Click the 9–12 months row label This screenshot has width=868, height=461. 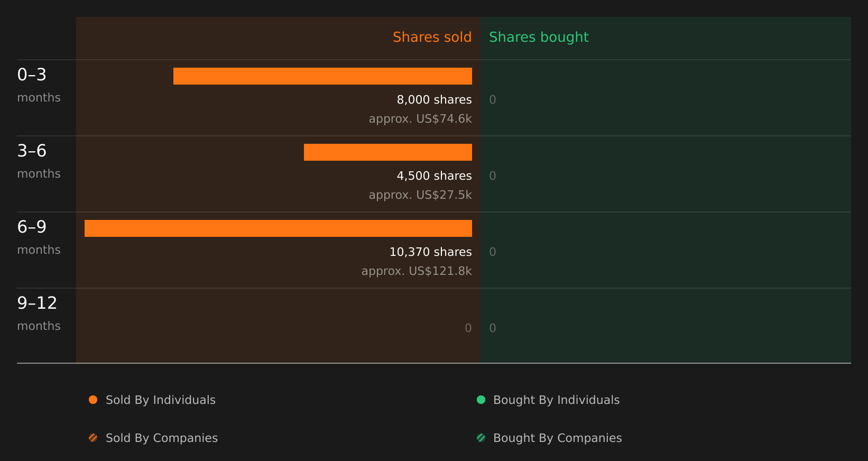(x=39, y=314)
